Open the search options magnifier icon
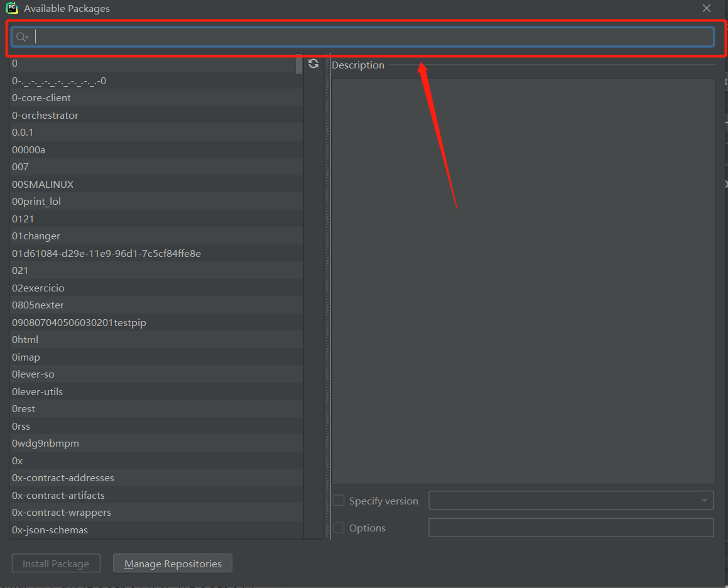Image resolution: width=728 pixels, height=588 pixels. point(22,37)
